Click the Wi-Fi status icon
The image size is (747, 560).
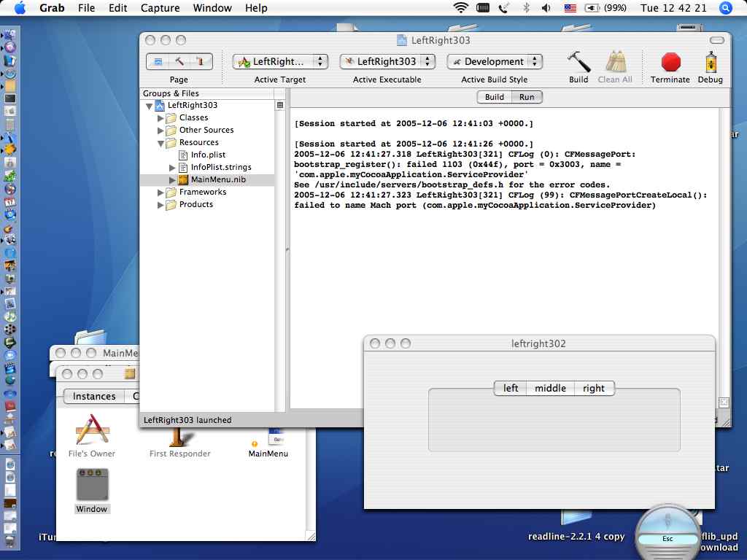[461, 7]
